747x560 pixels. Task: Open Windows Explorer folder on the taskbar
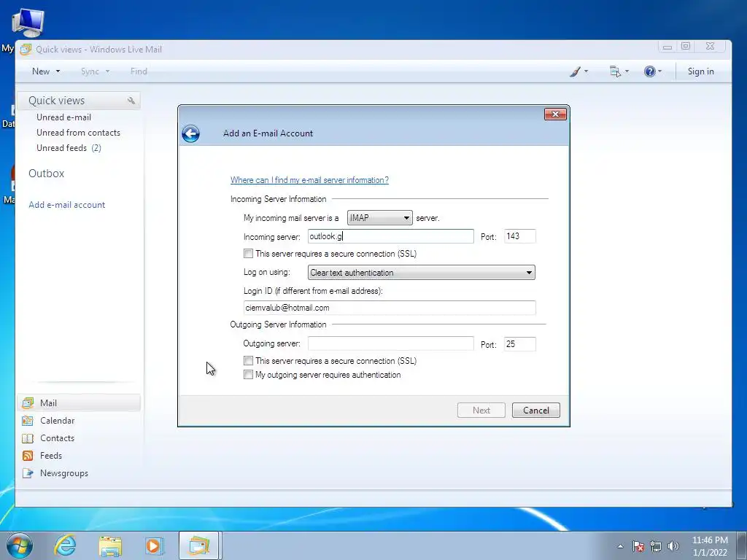point(110,545)
